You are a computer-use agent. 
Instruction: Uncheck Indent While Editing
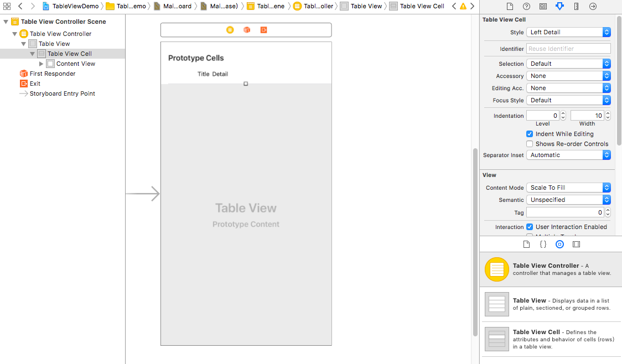pyautogui.click(x=530, y=134)
